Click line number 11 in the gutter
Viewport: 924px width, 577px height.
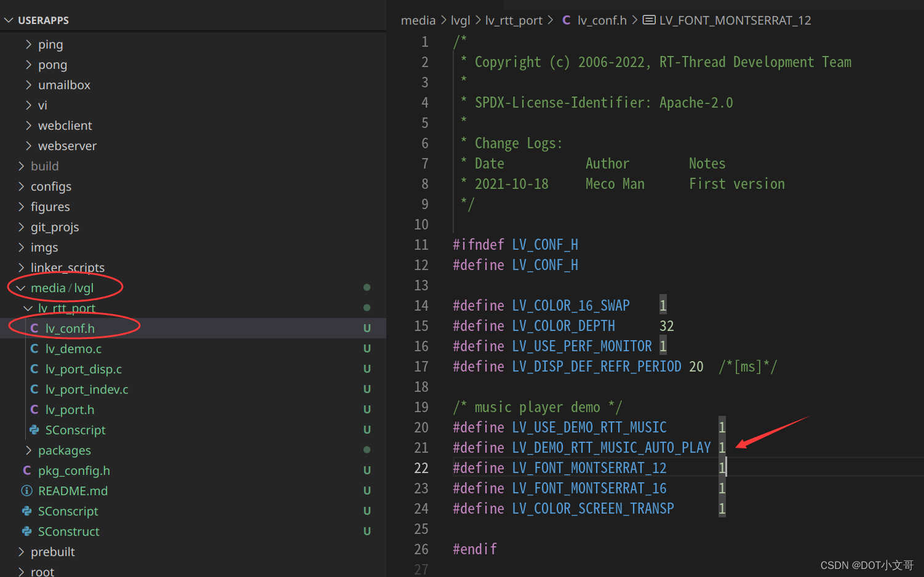421,245
